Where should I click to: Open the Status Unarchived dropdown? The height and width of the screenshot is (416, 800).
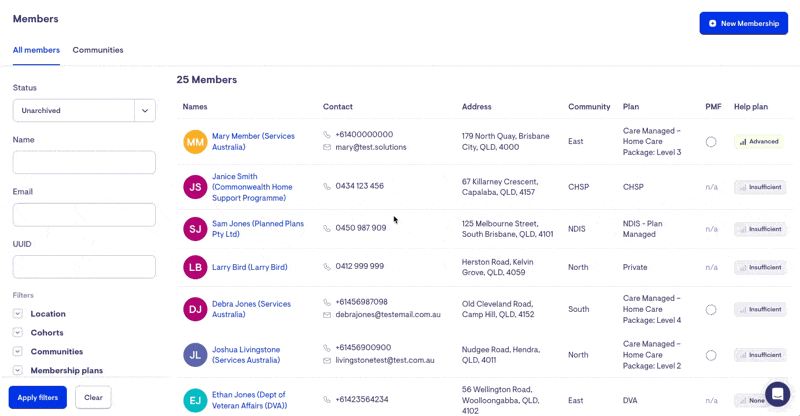pos(84,111)
